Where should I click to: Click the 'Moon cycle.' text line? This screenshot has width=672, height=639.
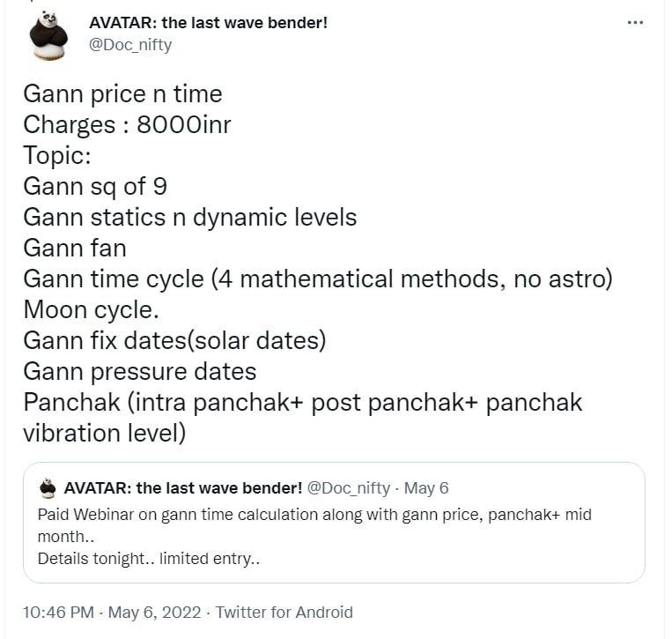(92, 309)
